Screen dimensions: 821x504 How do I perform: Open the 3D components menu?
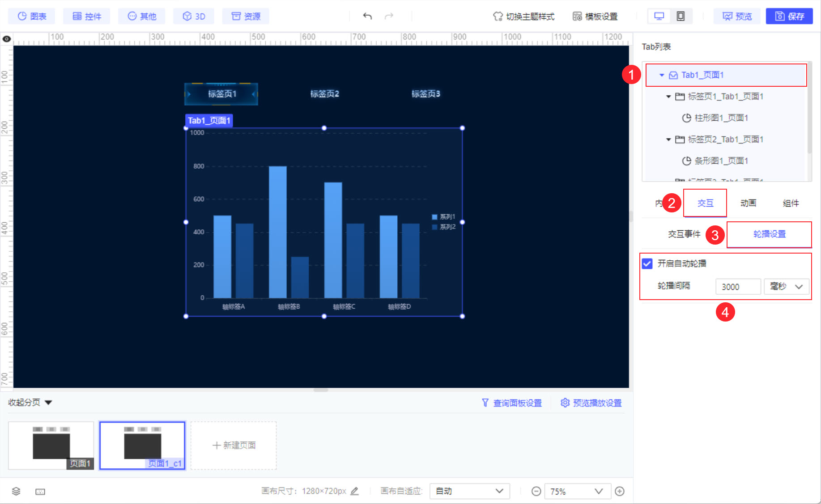(194, 16)
